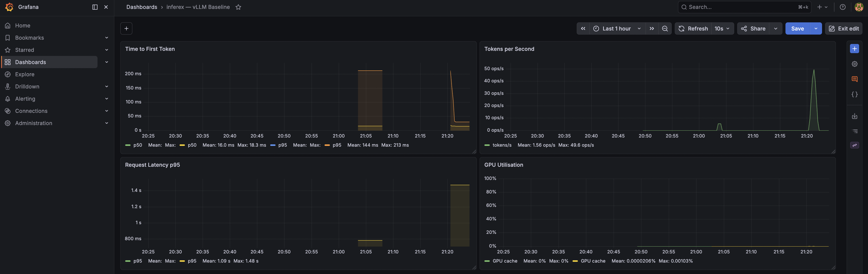Star the inferex vLLM Baseline dashboard

pyautogui.click(x=238, y=7)
